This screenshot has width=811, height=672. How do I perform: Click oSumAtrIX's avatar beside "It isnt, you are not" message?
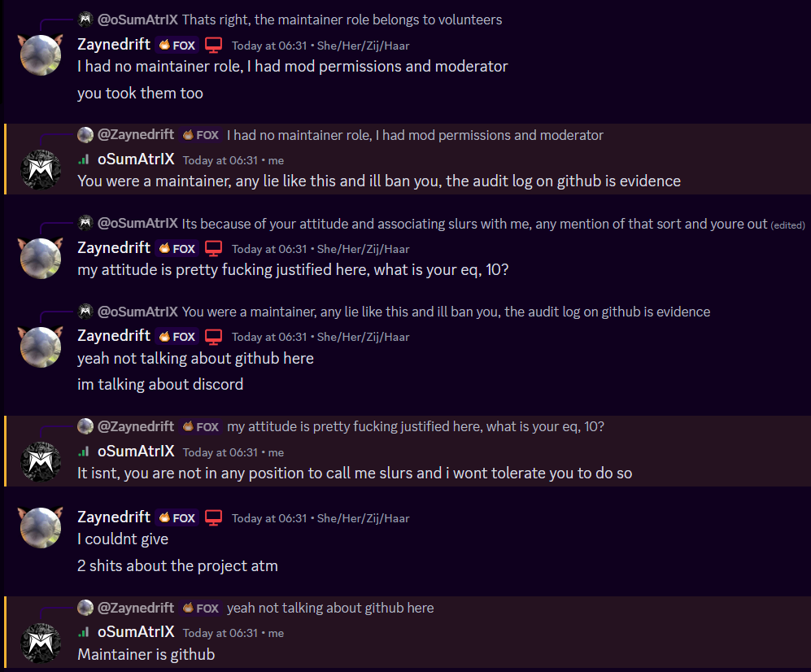tap(41, 462)
